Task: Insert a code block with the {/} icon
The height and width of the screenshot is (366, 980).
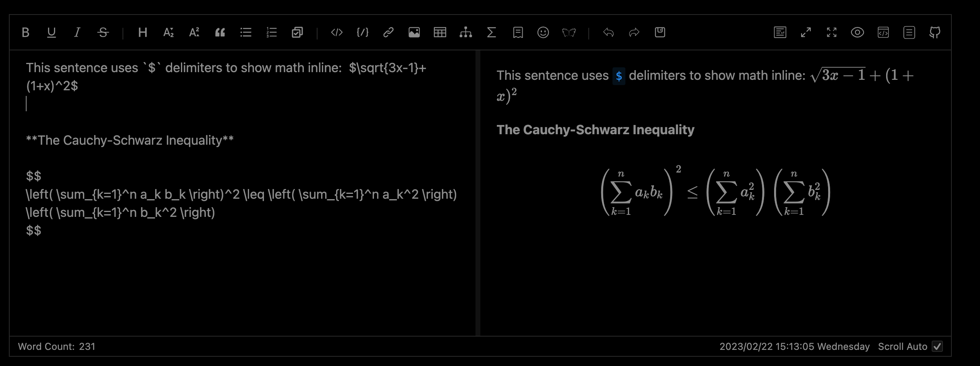Action: [x=362, y=32]
